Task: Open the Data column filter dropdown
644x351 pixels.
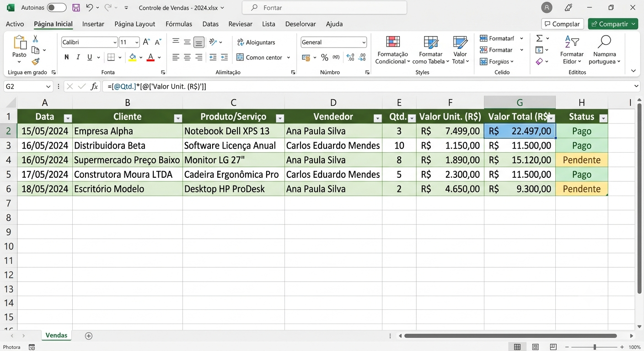Action: click(68, 118)
